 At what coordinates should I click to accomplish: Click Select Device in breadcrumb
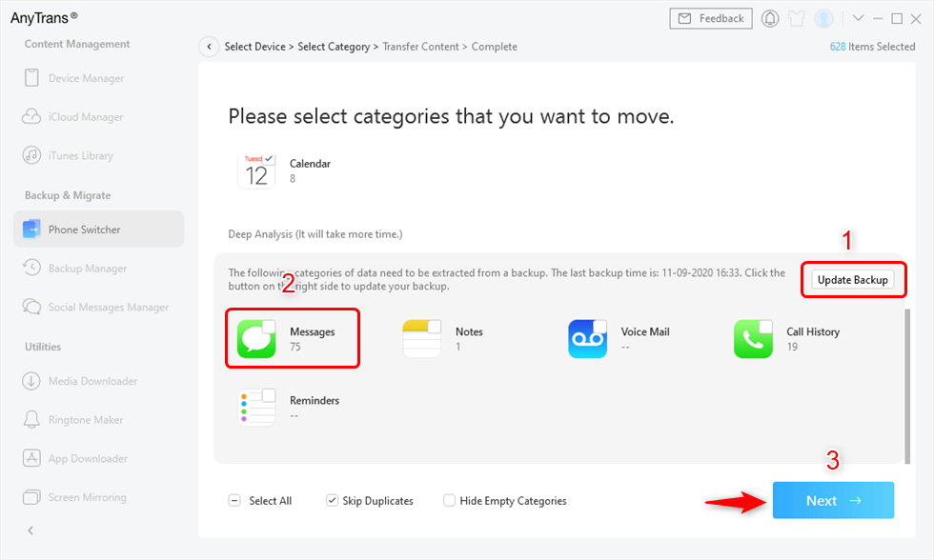pos(255,47)
